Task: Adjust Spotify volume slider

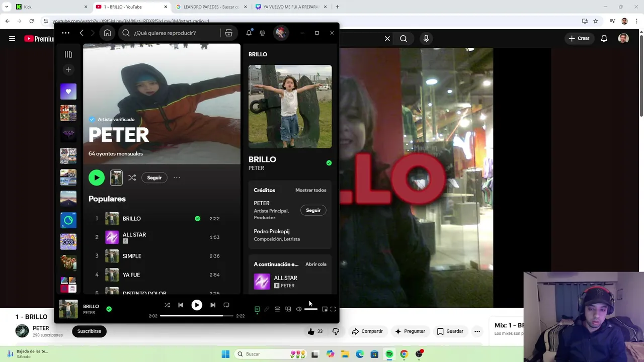Action: (311, 309)
